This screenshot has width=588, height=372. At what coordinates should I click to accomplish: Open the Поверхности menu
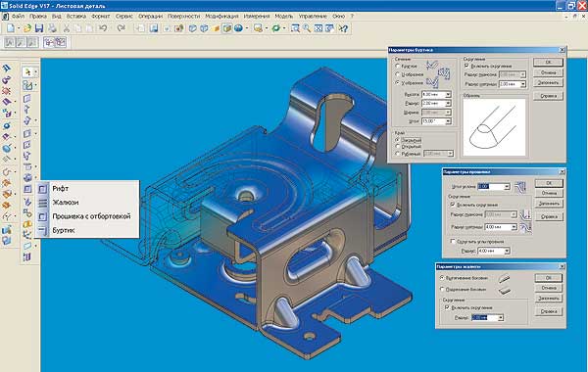click(184, 16)
